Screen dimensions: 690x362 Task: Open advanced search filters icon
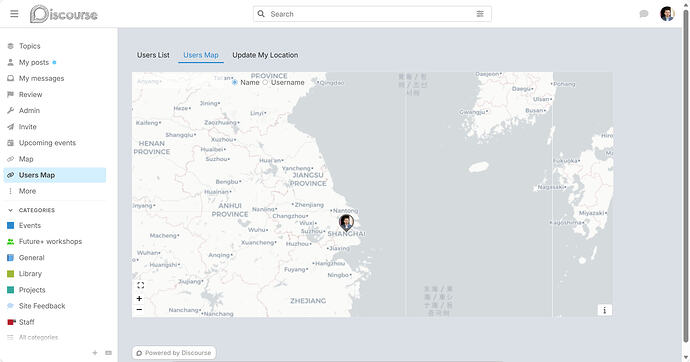tap(480, 14)
